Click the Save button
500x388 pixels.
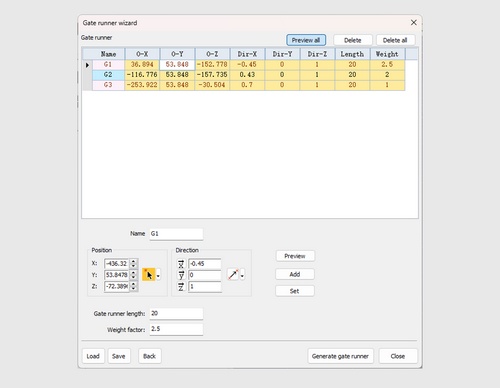(x=119, y=356)
